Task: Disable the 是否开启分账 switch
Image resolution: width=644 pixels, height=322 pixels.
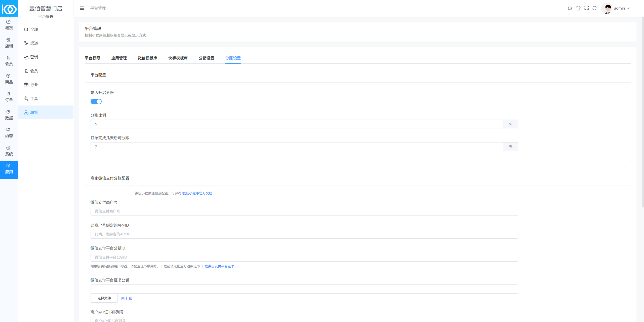Action: pos(96,101)
